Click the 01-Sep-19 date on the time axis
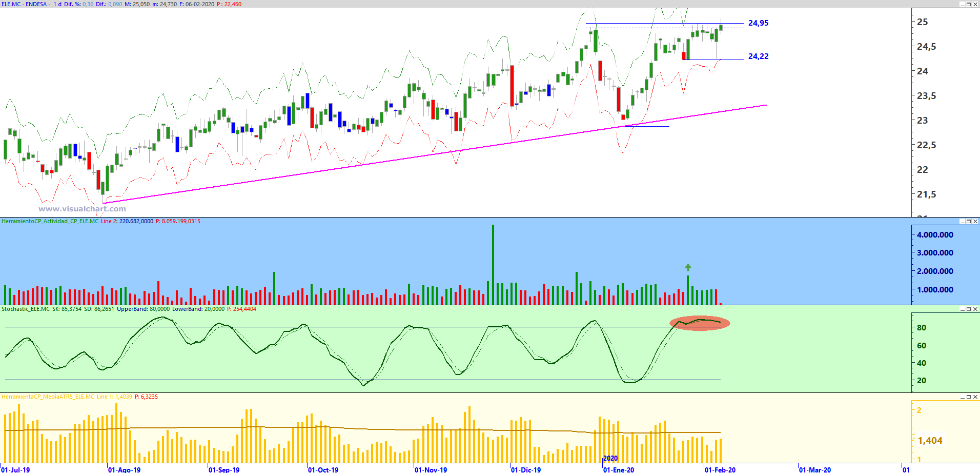980x473 pixels. (x=224, y=469)
